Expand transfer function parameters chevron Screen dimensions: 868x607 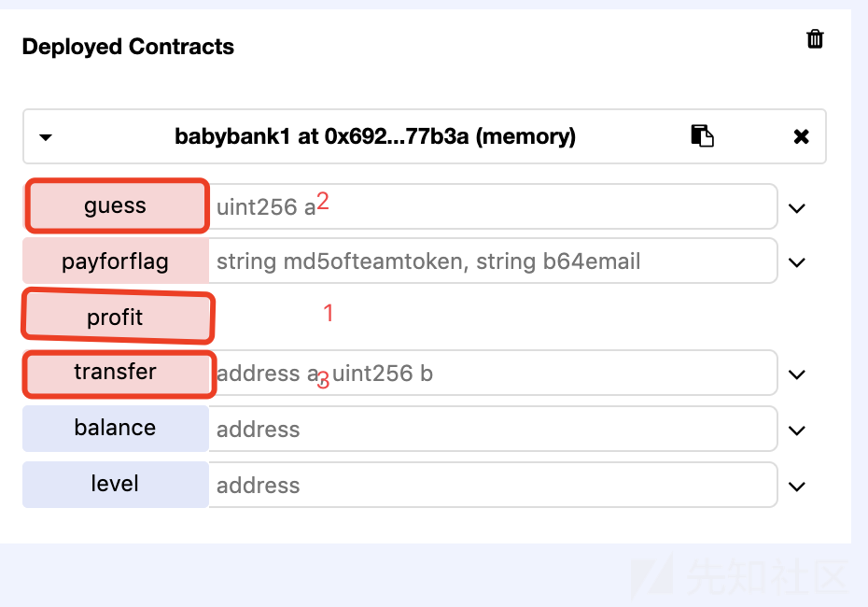[796, 374]
